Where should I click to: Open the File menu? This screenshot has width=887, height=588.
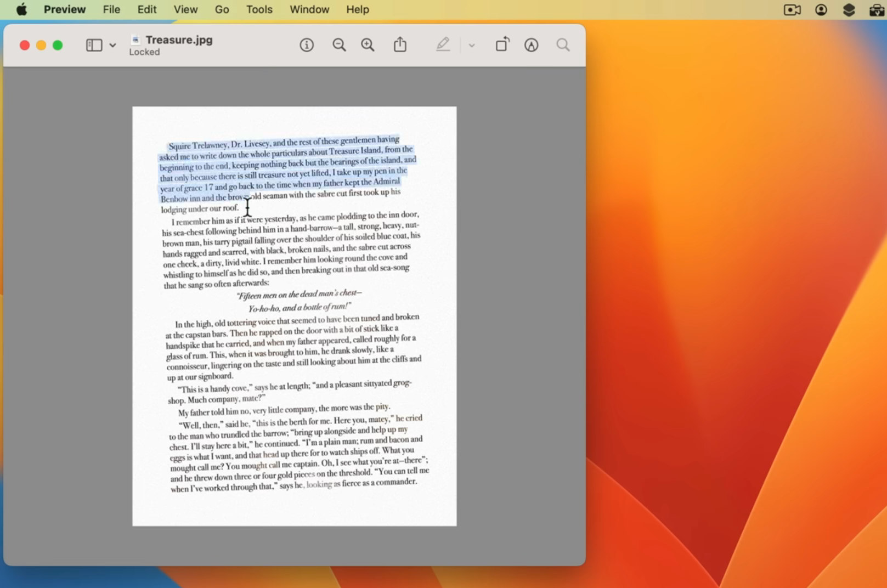[111, 9]
